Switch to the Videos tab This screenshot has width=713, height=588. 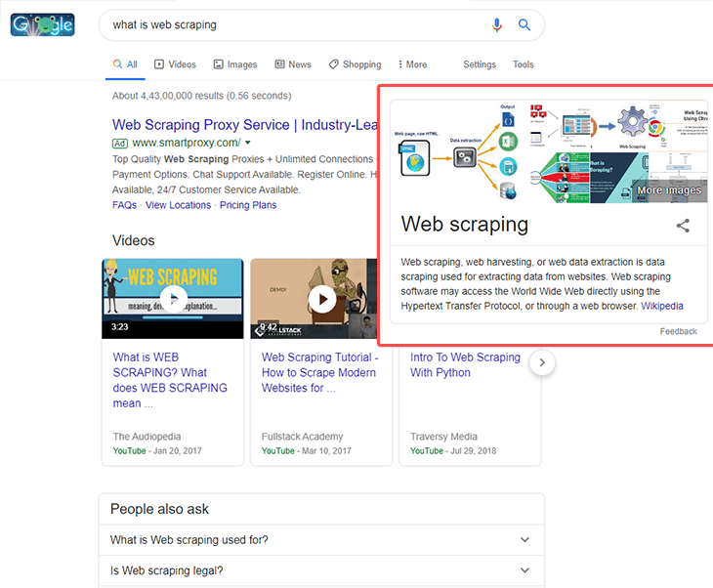[x=175, y=64]
